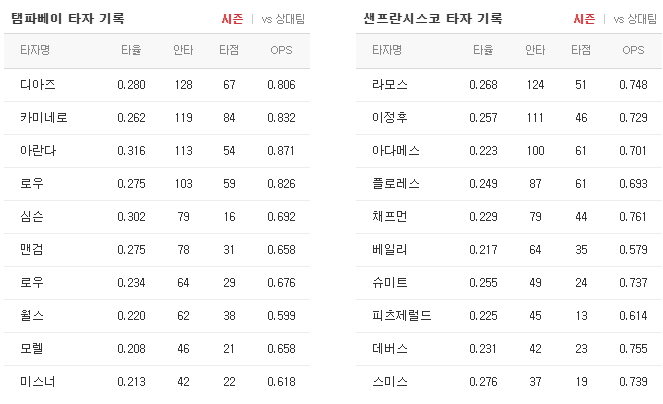The height and width of the screenshot is (404, 663).
Task: Select batter 심슨
Action: tap(32, 217)
